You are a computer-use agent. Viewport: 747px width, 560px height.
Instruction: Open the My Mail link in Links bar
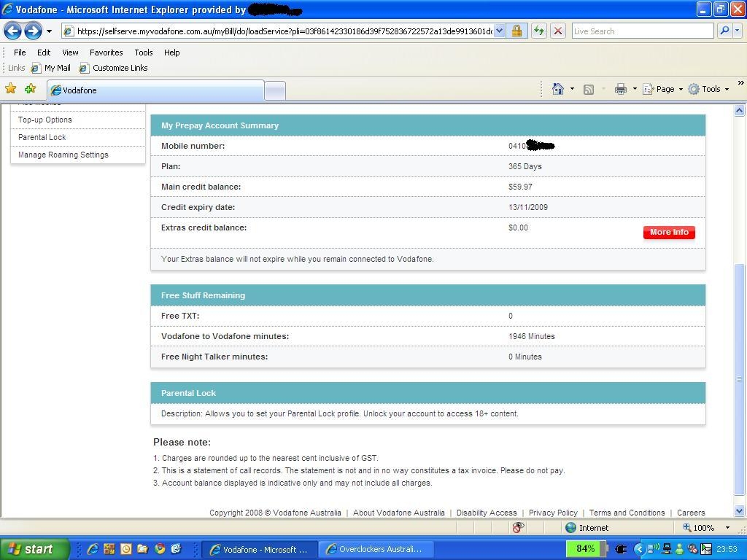(51, 68)
